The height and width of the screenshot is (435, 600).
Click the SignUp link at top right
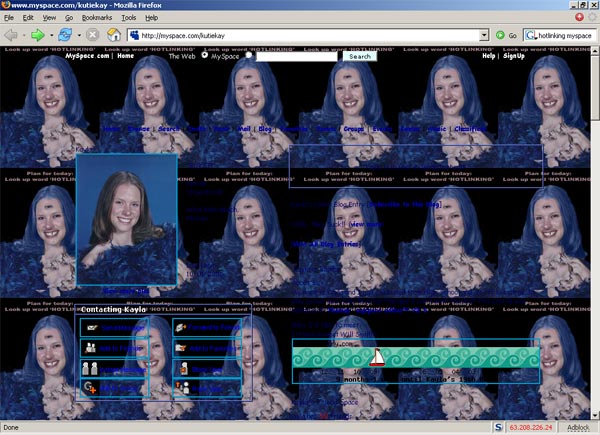point(513,57)
